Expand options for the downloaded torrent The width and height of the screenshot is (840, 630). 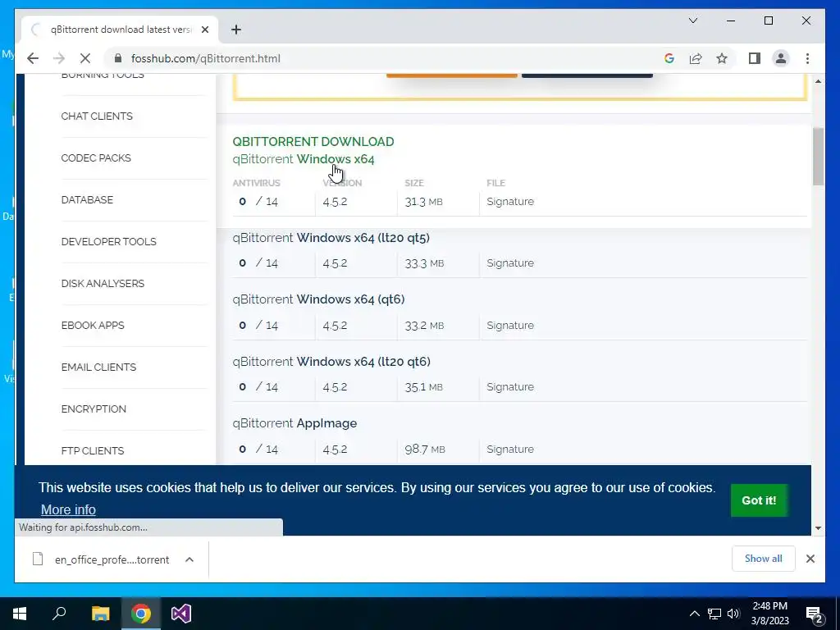(x=189, y=559)
